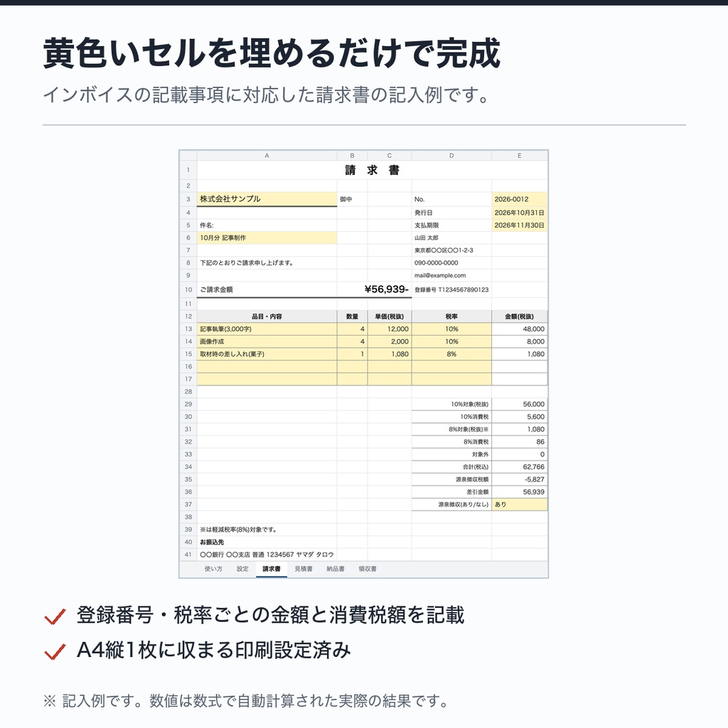Image resolution: width=728 pixels, height=728 pixels.
Task: Click the empty yellow item cell in row 16
Action: point(267,366)
